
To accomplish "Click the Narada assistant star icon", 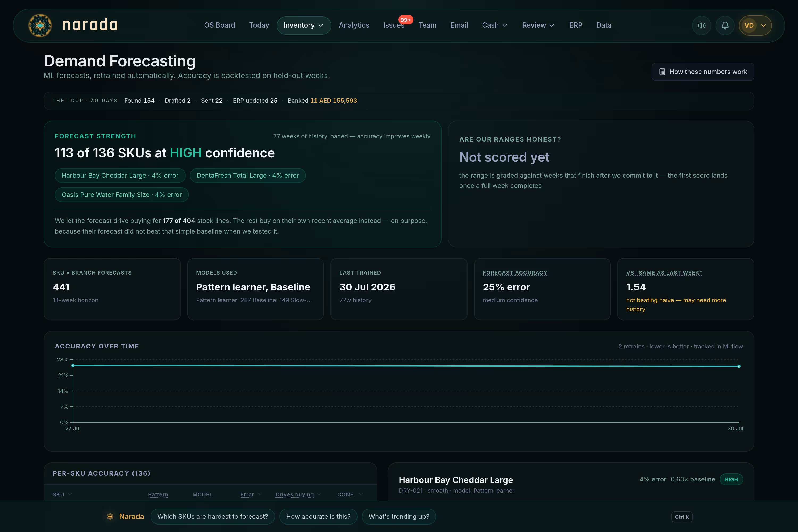I will click(x=110, y=516).
